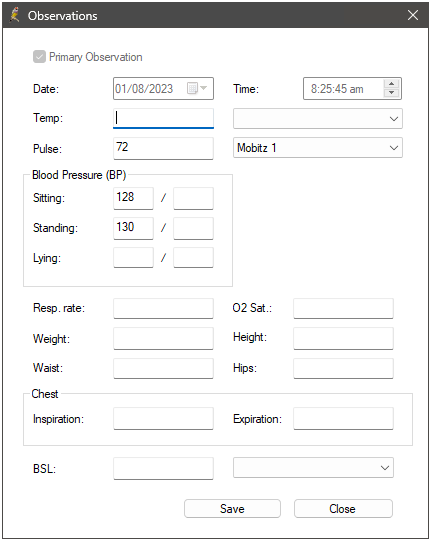Click the BSL value input field

tap(163, 468)
